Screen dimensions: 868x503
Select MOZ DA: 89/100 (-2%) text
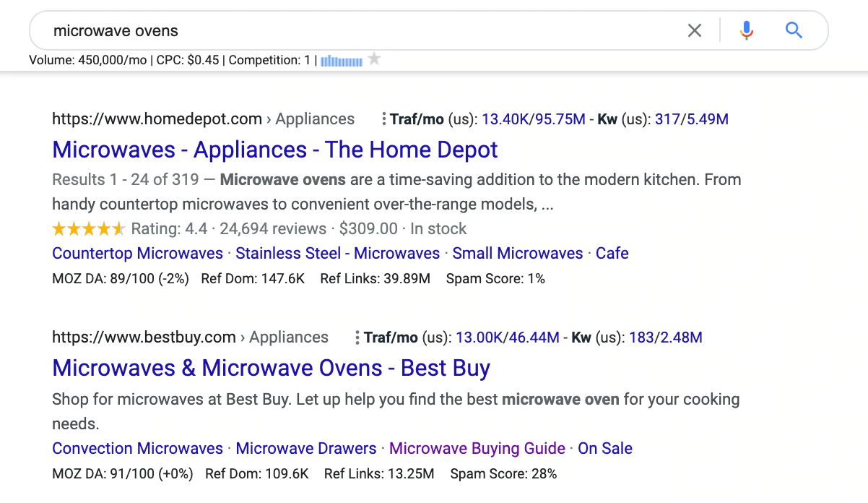[x=121, y=278]
